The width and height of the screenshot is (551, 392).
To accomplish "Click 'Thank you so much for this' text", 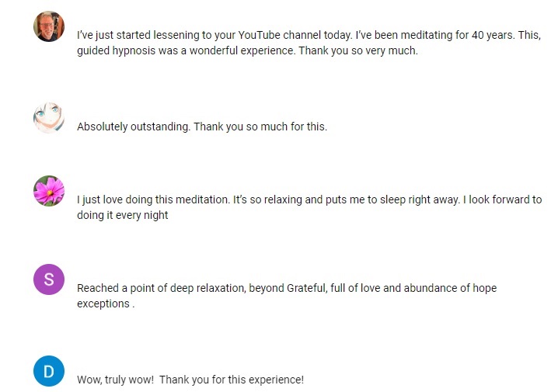I will point(260,127).
